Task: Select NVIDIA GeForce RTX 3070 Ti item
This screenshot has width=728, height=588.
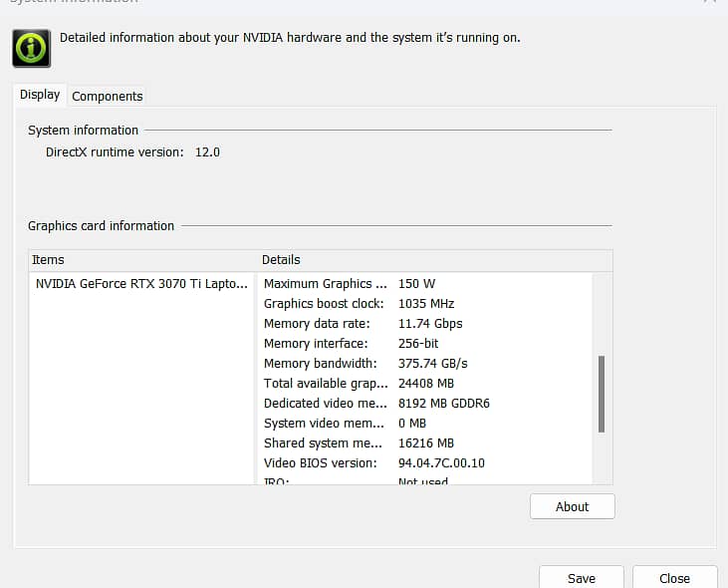Action: tap(141, 284)
